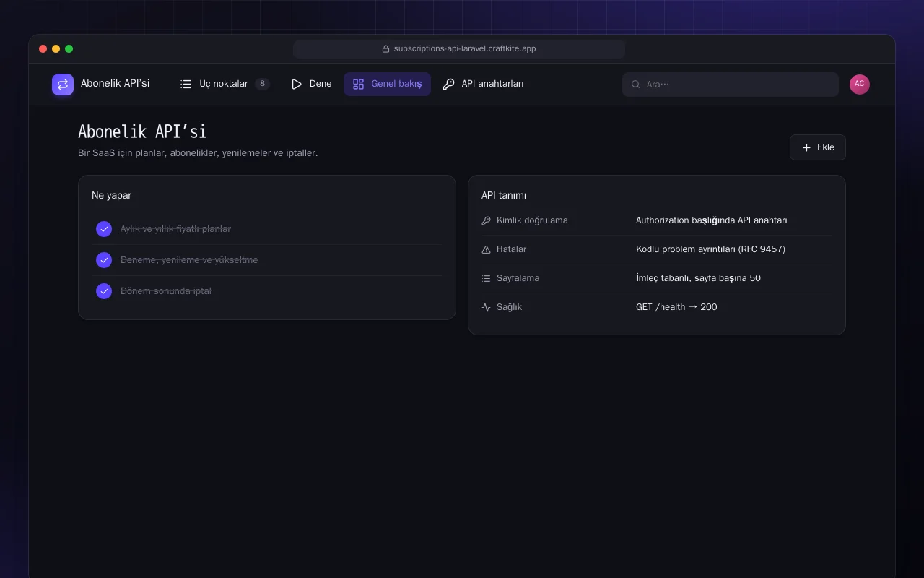Click the key icon beside Kimlik doğrulama
Image resolution: width=924 pixels, height=578 pixels.
486,220
